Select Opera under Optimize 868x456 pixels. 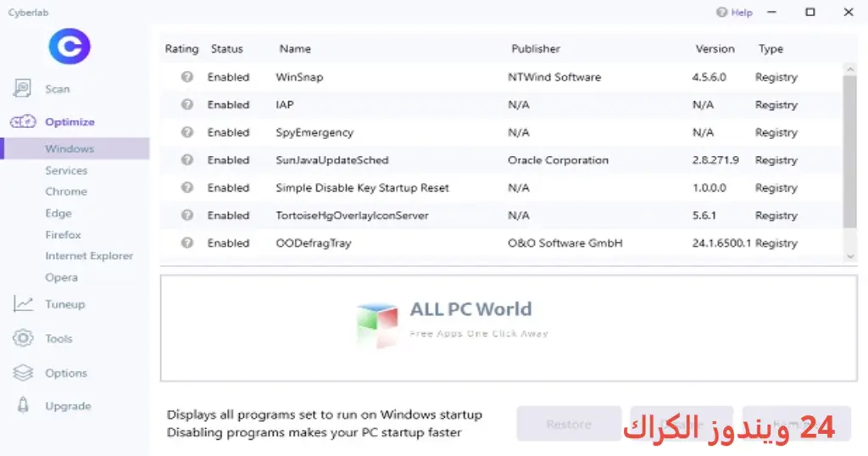coord(61,278)
